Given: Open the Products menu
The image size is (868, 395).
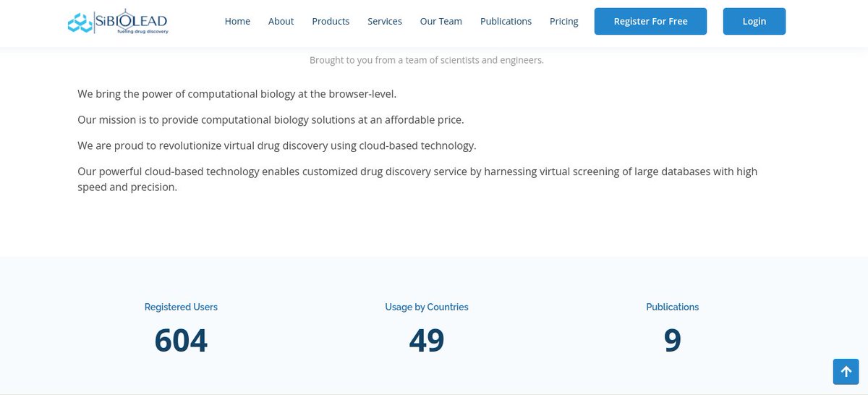Looking at the screenshot, I should pos(331,21).
